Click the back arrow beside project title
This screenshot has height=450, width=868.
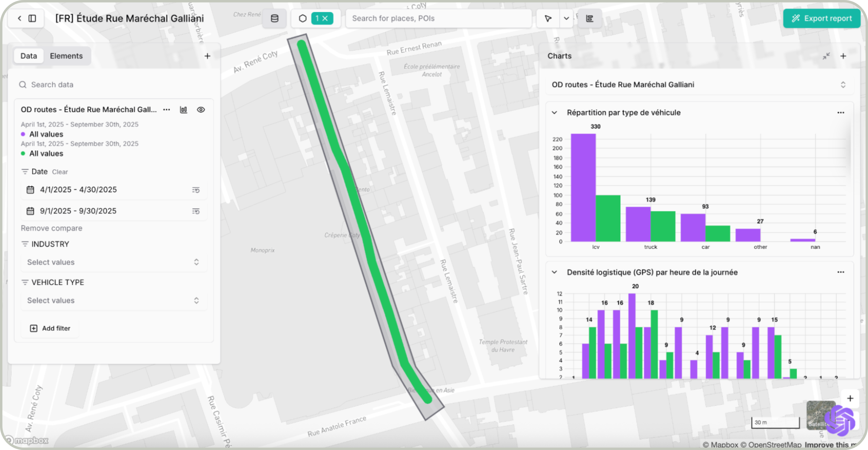click(19, 19)
